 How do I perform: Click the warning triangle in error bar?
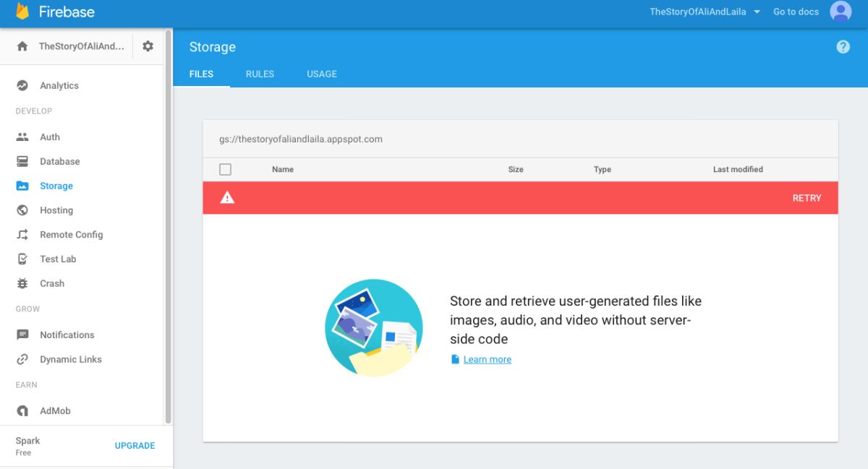coord(227,197)
